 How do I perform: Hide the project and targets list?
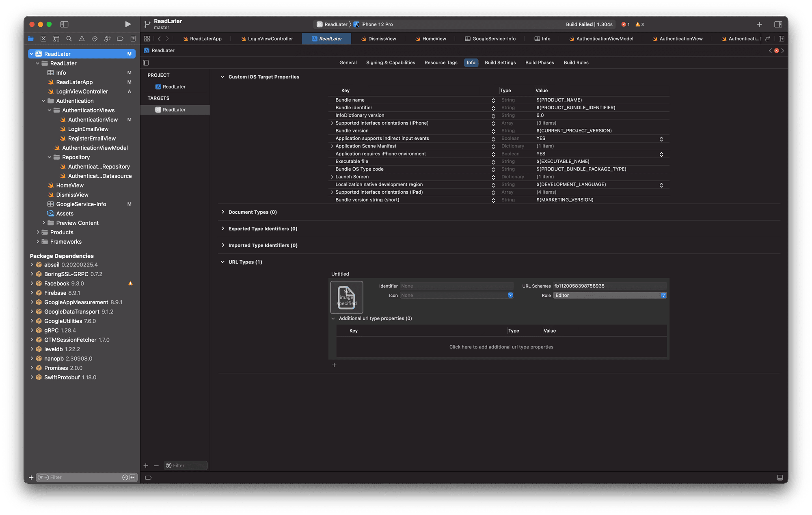click(x=146, y=63)
